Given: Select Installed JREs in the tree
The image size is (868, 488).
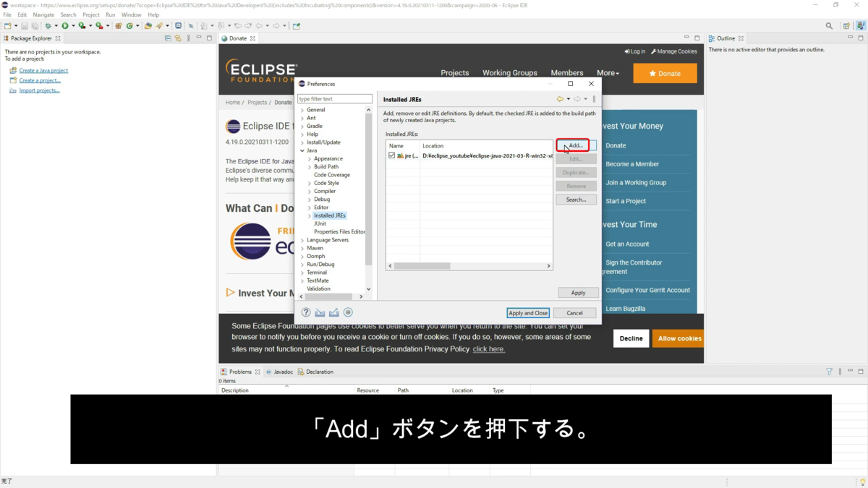Looking at the screenshot, I should (x=330, y=215).
